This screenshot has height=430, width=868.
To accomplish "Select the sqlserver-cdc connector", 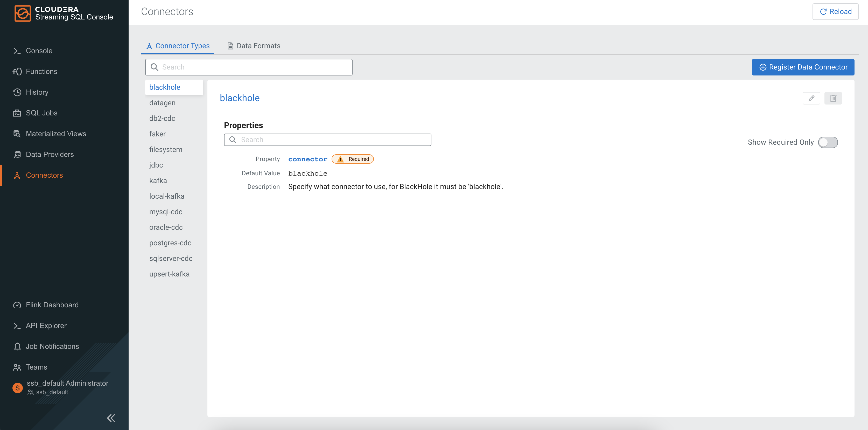I will pyautogui.click(x=174, y=259).
